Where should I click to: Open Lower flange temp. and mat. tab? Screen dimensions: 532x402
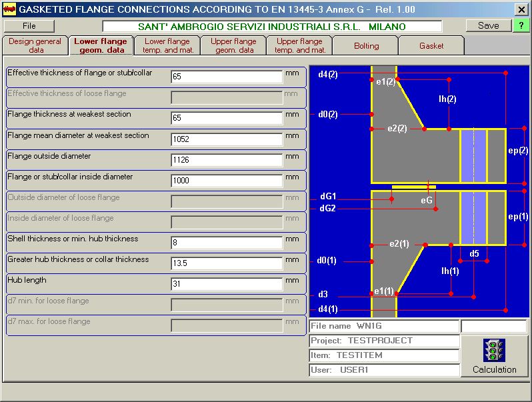[x=167, y=45]
